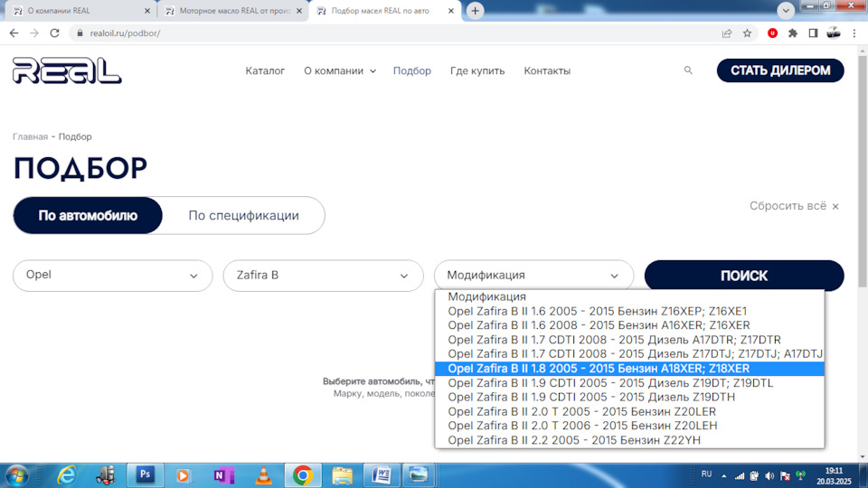This screenshot has height=488, width=868.
Task: Go back to previous page
Action: [14, 33]
